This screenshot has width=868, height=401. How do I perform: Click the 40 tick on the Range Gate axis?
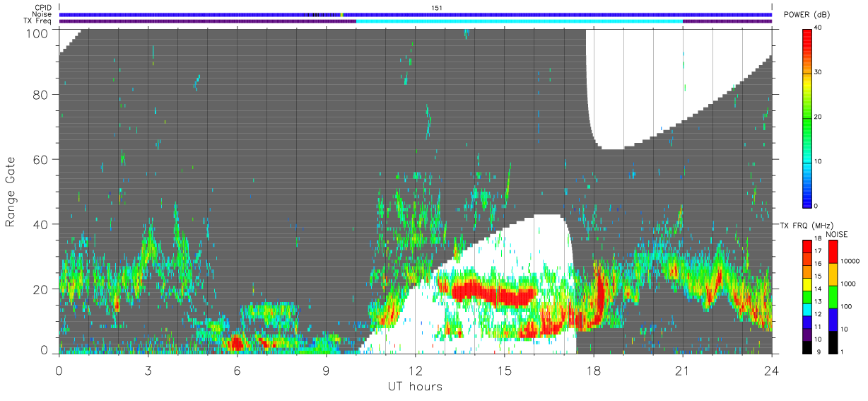(40, 224)
